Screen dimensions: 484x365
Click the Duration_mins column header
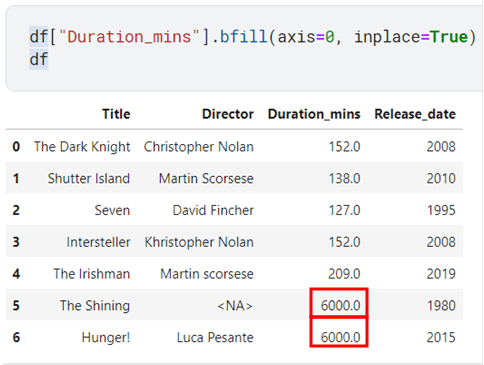[x=314, y=114]
